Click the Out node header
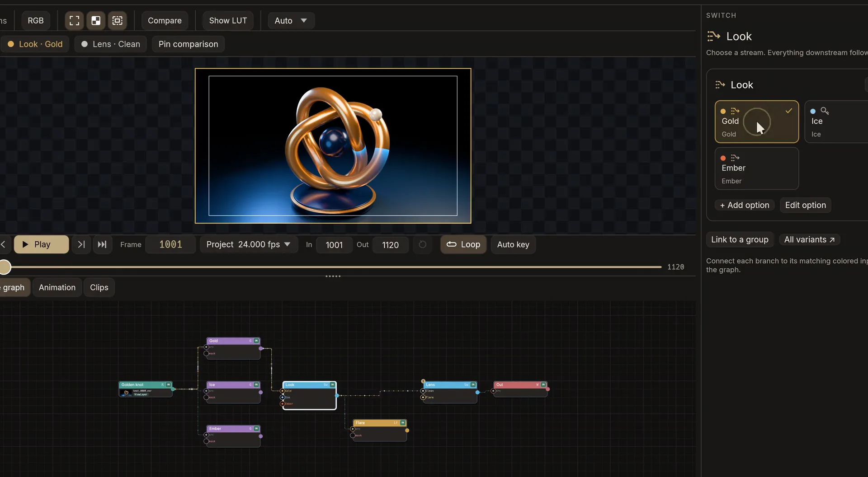868x477 pixels. (520, 385)
